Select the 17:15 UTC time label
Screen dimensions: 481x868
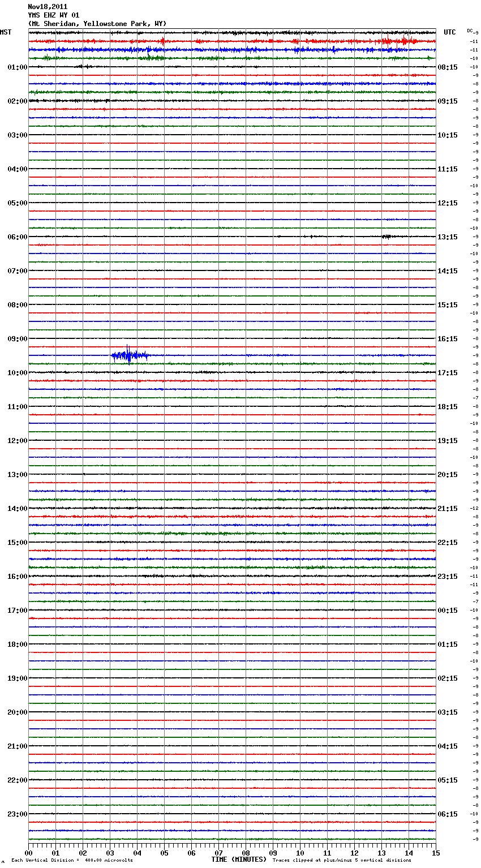448,373
